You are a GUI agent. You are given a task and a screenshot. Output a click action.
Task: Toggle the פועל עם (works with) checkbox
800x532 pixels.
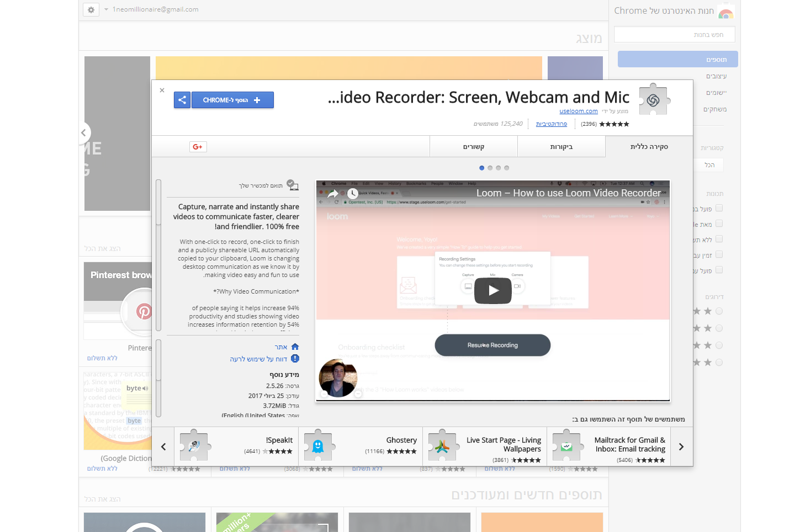pos(719,270)
